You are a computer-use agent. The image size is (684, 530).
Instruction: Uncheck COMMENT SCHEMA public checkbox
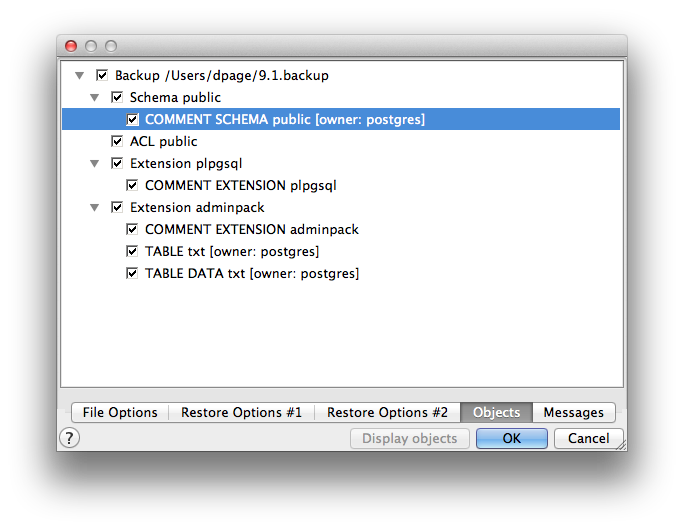coord(132,120)
